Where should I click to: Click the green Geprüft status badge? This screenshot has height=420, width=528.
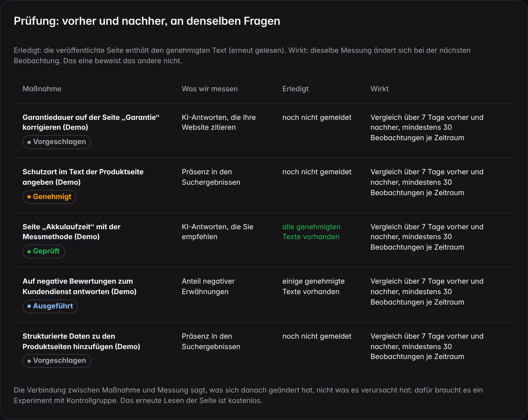[44, 251]
